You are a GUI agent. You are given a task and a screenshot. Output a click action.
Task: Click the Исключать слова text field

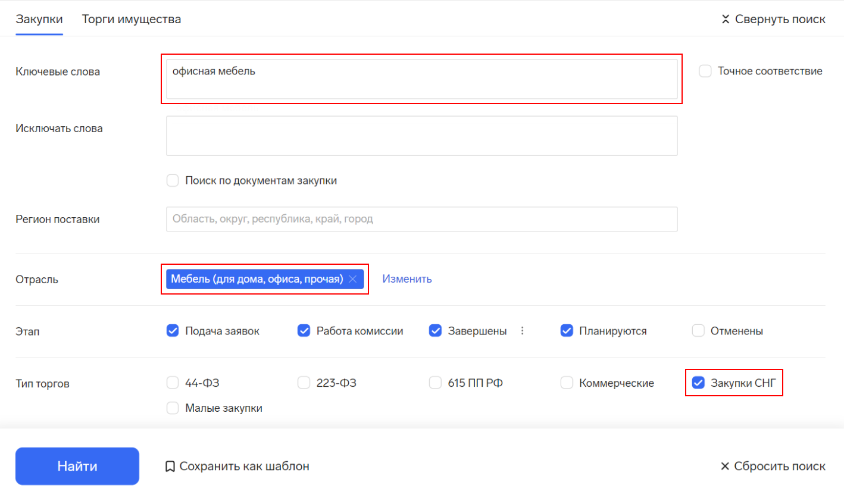click(x=421, y=136)
